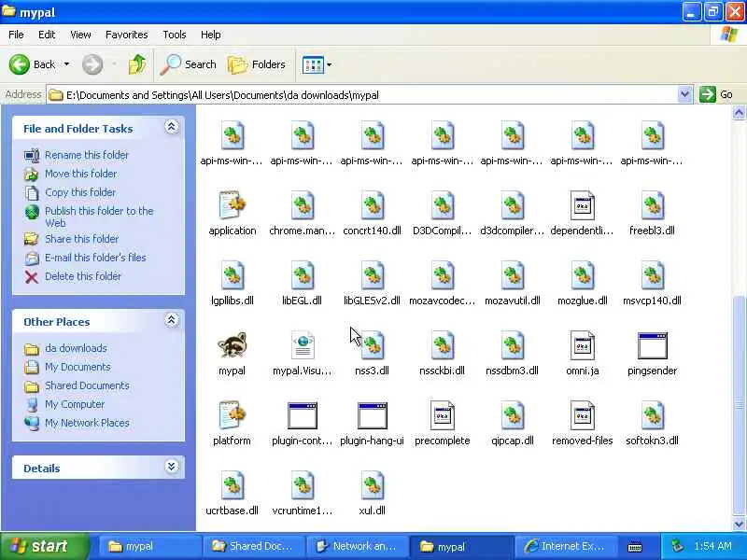Screen dimensions: 747x560
Task: Open the Search pane
Action: click(189, 64)
